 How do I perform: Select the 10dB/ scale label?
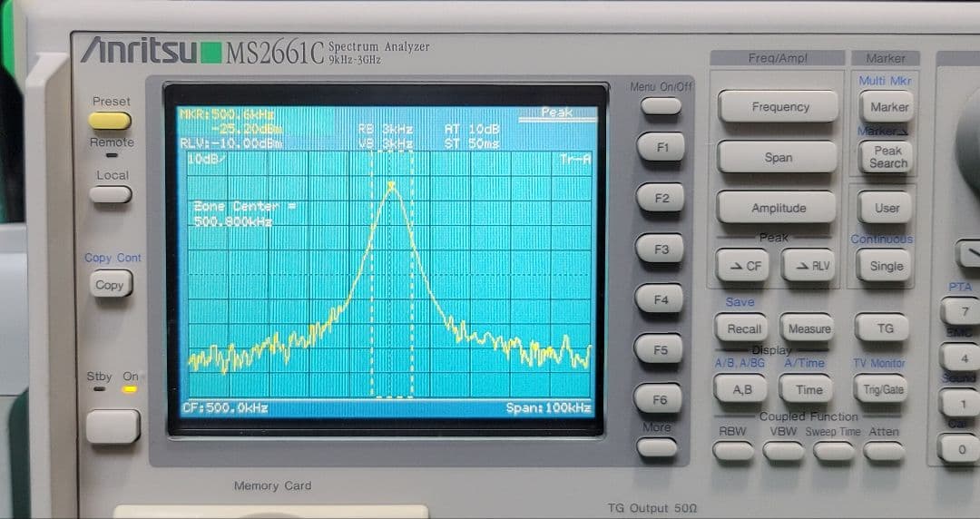tap(206, 160)
